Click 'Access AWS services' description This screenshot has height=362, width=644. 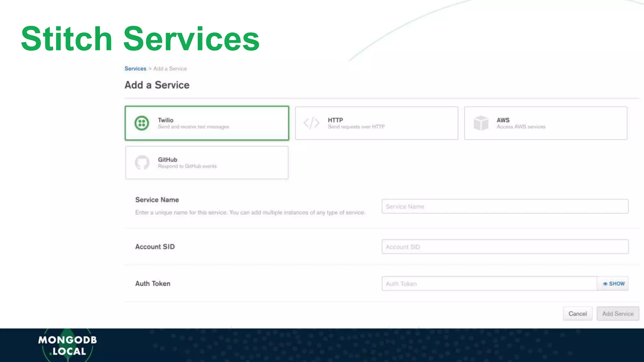click(521, 127)
